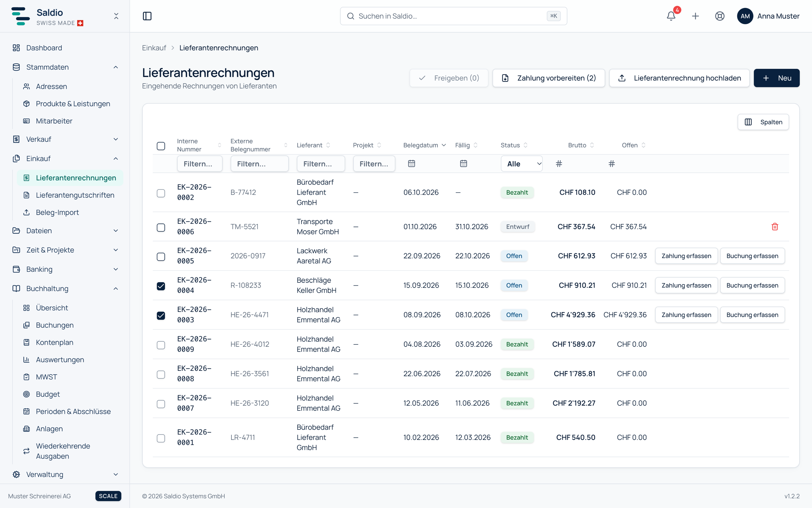Click the Lieferant Filtern input
Viewport: 812px width, 508px height.
tap(321, 164)
